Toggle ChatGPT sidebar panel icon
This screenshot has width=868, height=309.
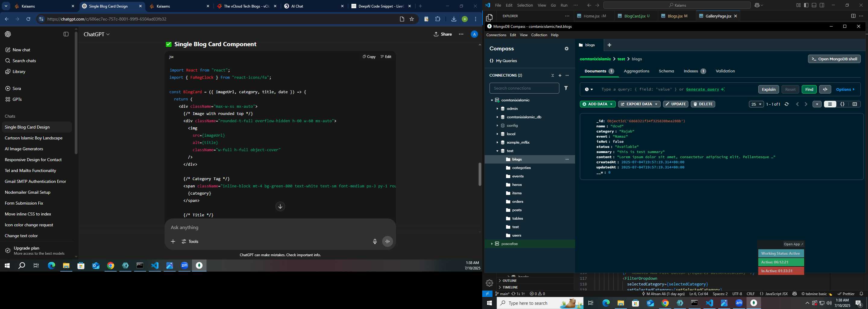[66, 34]
